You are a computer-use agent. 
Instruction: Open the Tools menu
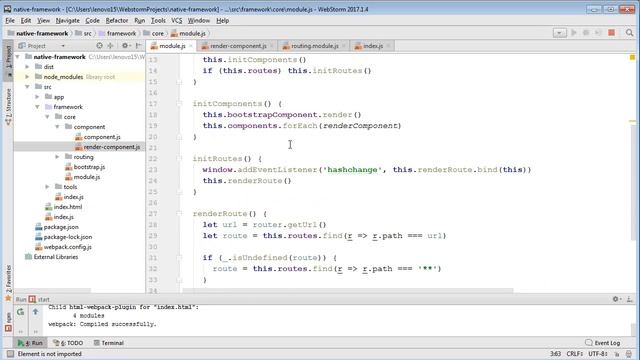point(158,20)
